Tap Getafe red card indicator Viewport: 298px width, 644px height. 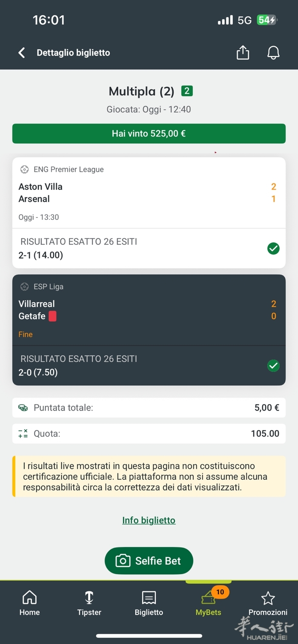[52, 316]
